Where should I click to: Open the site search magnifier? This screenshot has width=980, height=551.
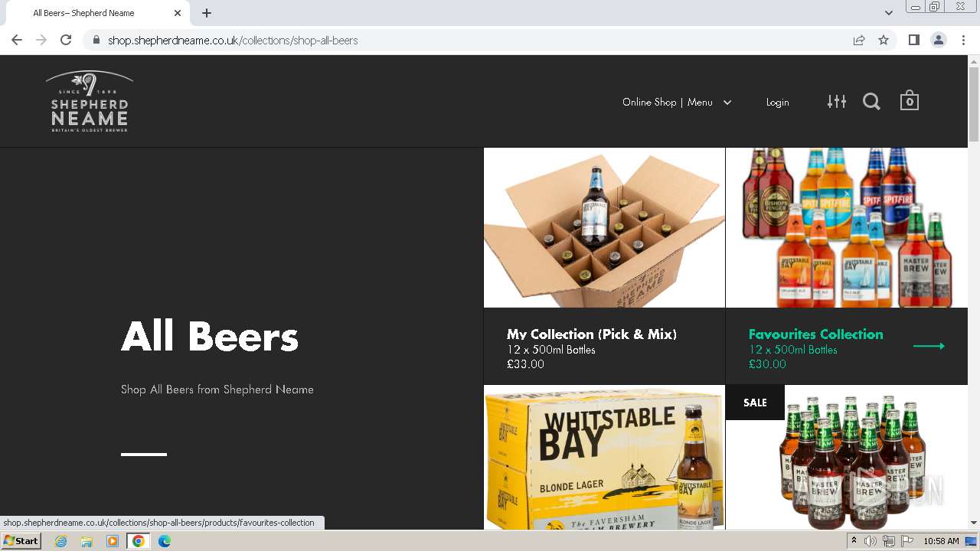871,102
